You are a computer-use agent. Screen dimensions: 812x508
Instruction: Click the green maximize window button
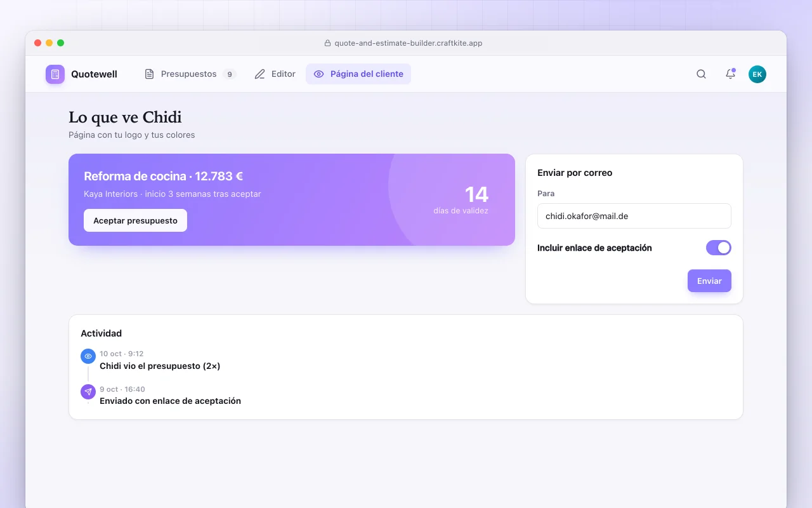tap(61, 43)
